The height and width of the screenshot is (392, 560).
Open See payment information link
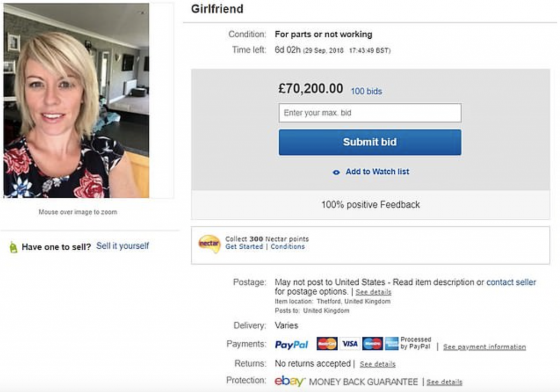pos(484,347)
